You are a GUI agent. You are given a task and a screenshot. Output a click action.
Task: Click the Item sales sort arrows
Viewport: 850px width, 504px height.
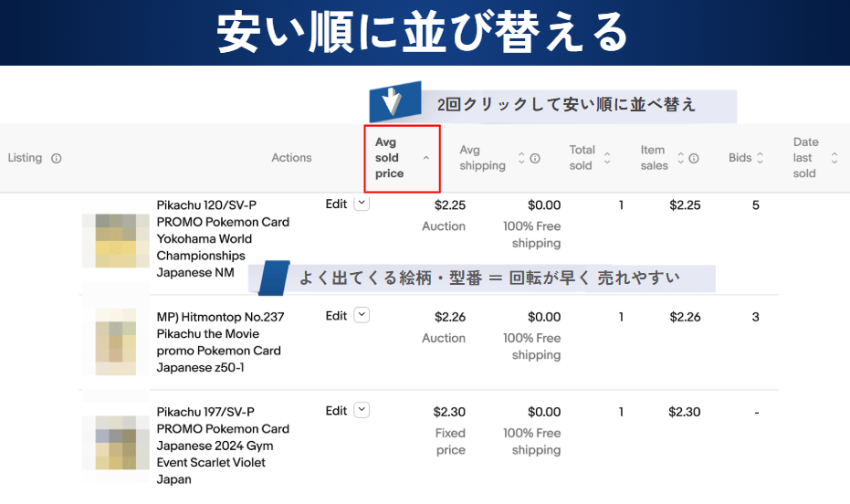pyautogui.click(x=679, y=158)
